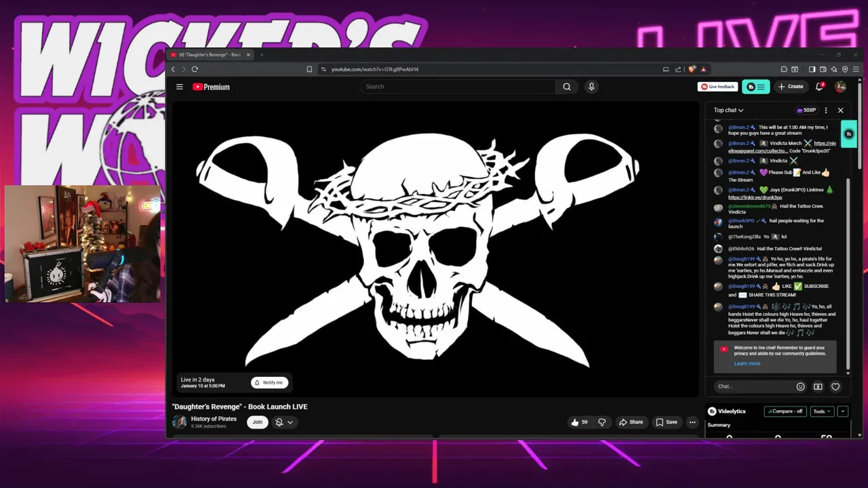Click the Create button

pyautogui.click(x=791, y=87)
